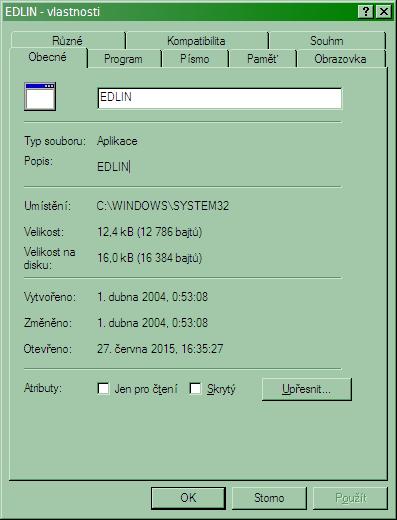The height and width of the screenshot is (520, 397).
Task: Click the size 12,4 kB (12 786 bajtů)
Action: tap(150, 232)
